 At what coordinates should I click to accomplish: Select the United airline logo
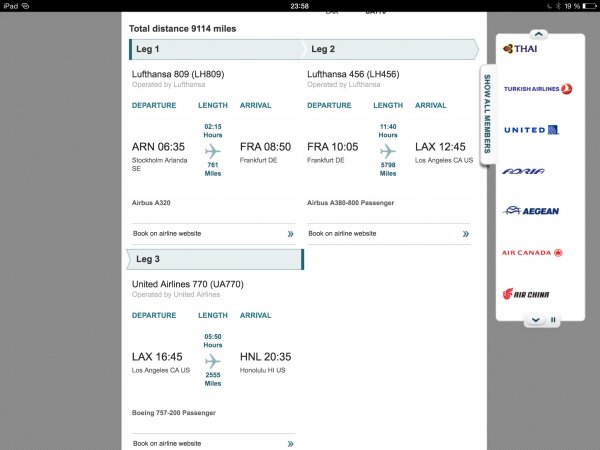click(531, 130)
